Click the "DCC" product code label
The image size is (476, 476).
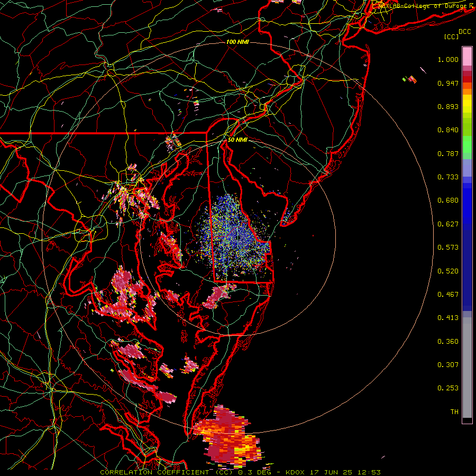pyautogui.click(x=464, y=32)
